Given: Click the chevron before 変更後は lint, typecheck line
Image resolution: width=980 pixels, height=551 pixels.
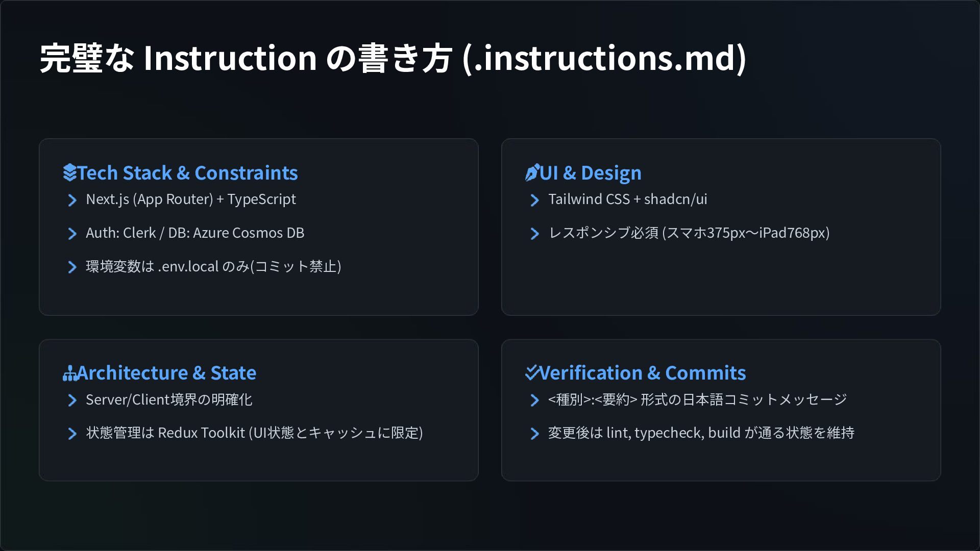Looking at the screenshot, I should [534, 434].
